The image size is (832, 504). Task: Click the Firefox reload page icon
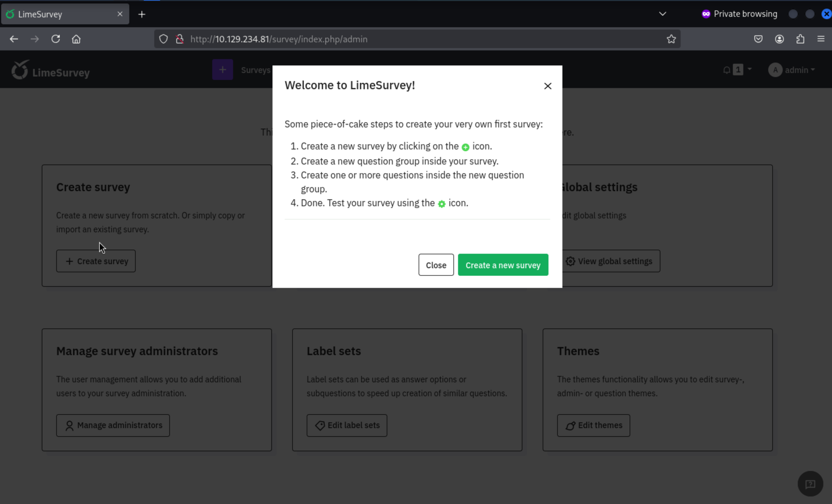coord(56,39)
